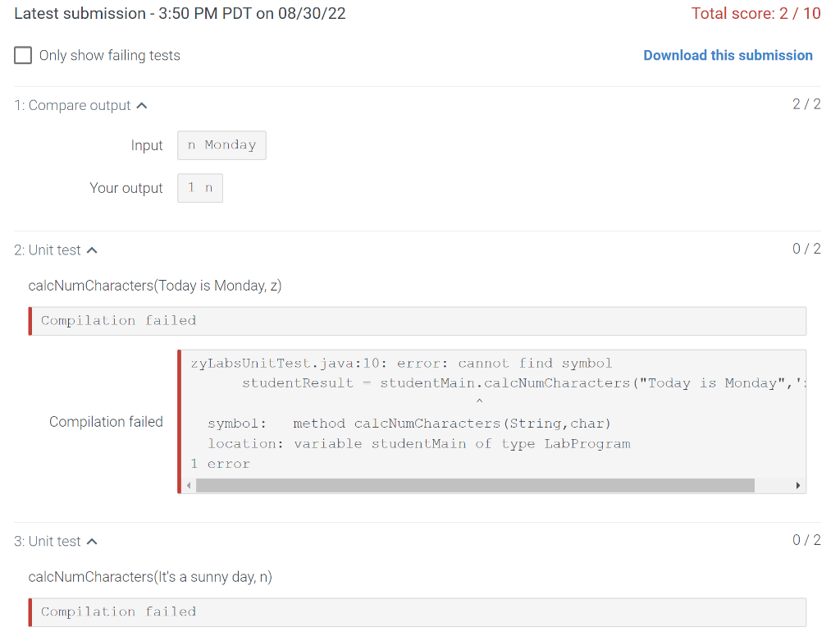Collapse the 3: Unit test section
The image size is (840, 632).
pyautogui.click(x=92, y=542)
